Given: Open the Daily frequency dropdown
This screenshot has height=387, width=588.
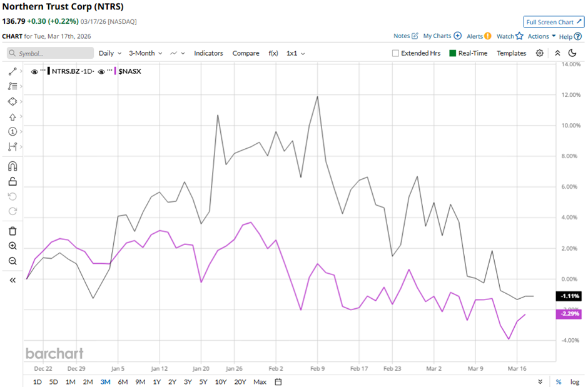Looking at the screenshot, I should [x=110, y=53].
